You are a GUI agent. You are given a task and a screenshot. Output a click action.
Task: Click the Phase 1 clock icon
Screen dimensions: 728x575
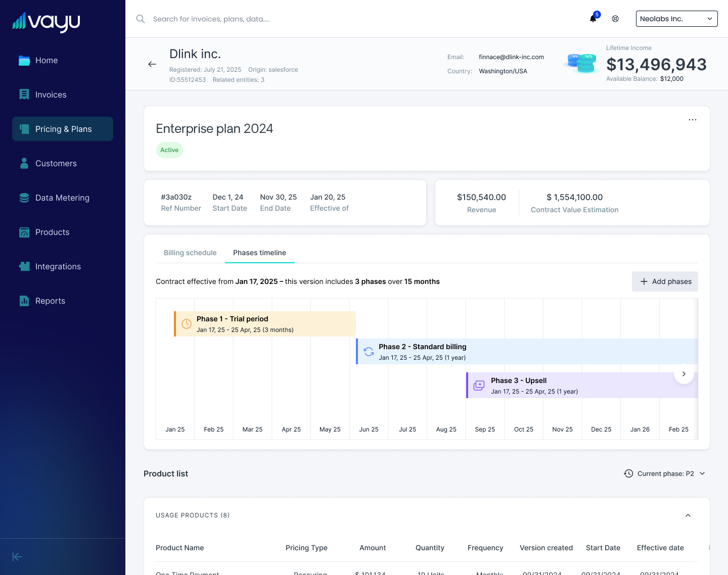[x=186, y=324]
